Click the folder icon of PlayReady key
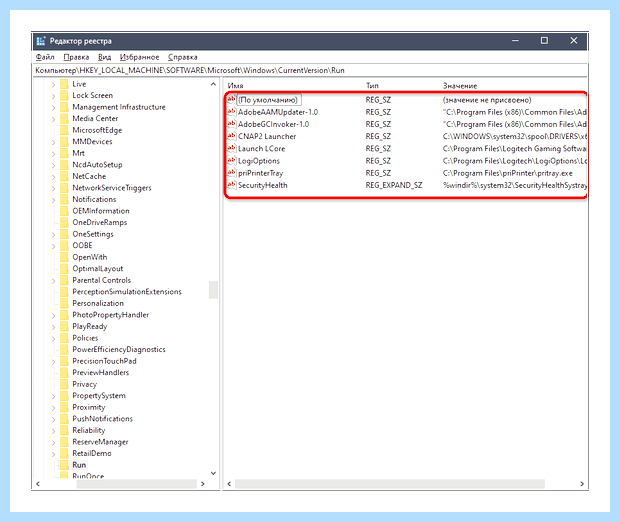 tap(64, 326)
